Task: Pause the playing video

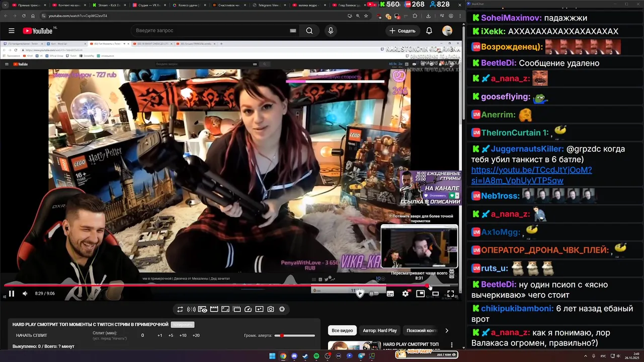Action: (x=12, y=294)
